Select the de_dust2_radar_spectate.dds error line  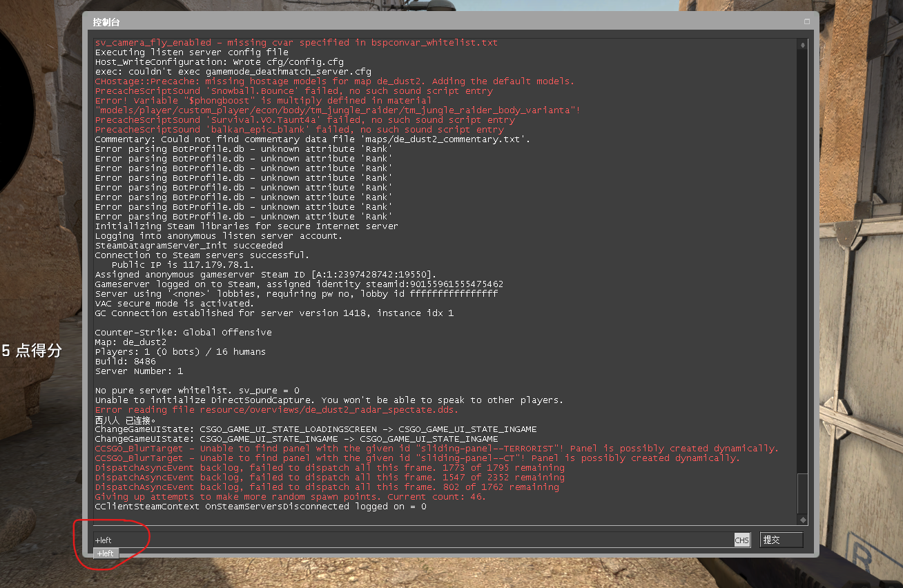[x=276, y=410]
